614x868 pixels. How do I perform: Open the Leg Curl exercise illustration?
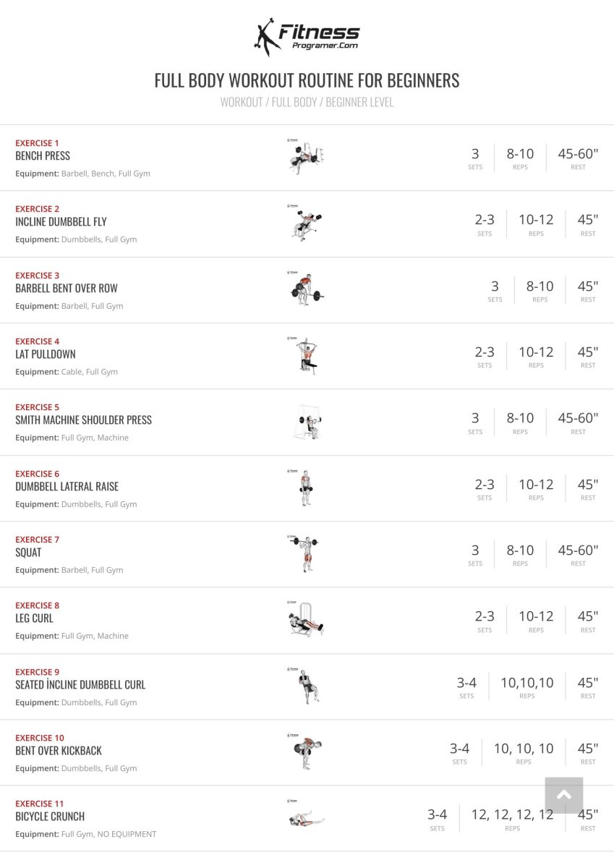(305, 620)
